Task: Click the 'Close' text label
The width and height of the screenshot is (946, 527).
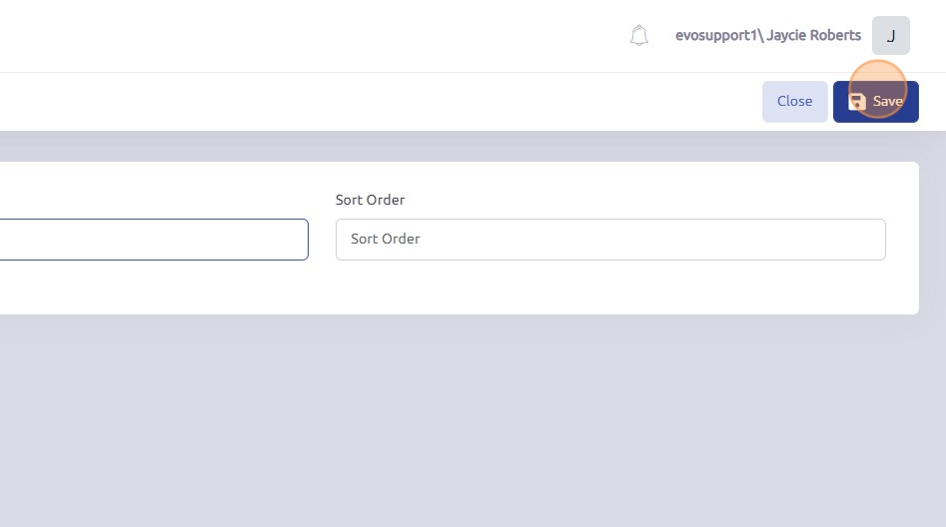Action: click(x=795, y=101)
